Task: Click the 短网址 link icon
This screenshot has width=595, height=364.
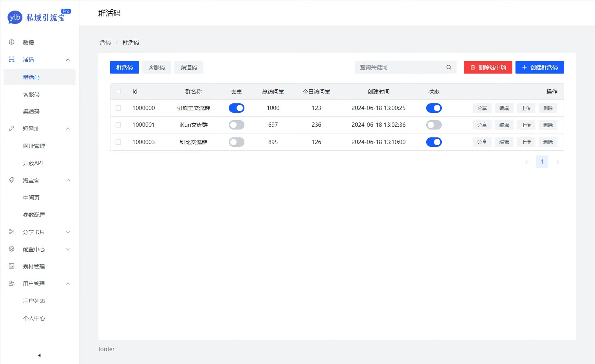Action: [12, 128]
